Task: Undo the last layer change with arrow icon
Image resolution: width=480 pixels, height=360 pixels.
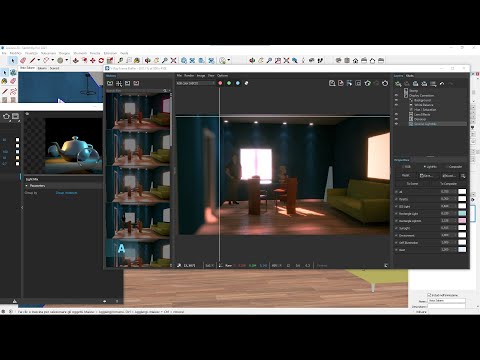Action: click(x=442, y=84)
